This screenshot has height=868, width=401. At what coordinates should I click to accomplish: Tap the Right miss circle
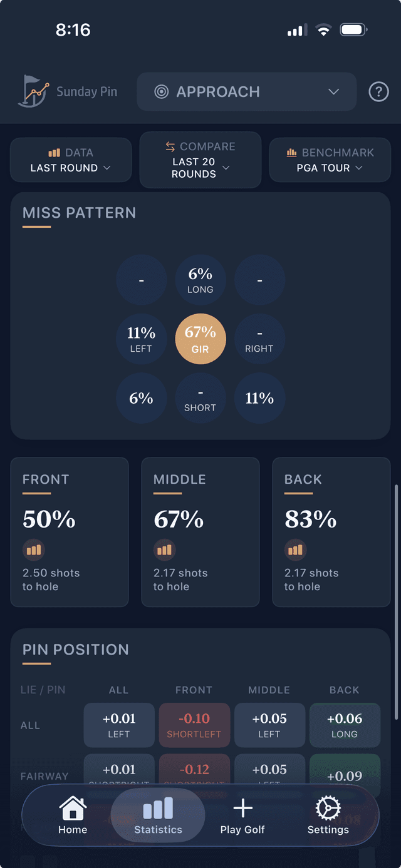(x=259, y=339)
